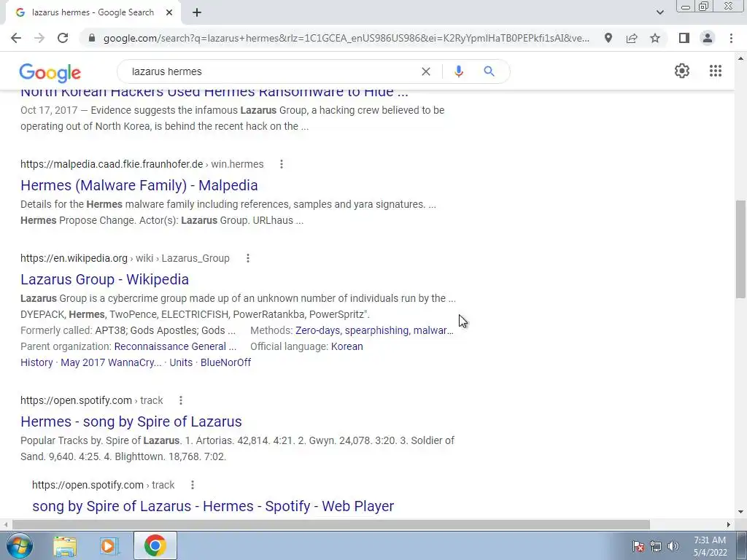Jump to May 2017 WannaCry section link
Viewport: 747px width, 560px height.
(x=111, y=362)
